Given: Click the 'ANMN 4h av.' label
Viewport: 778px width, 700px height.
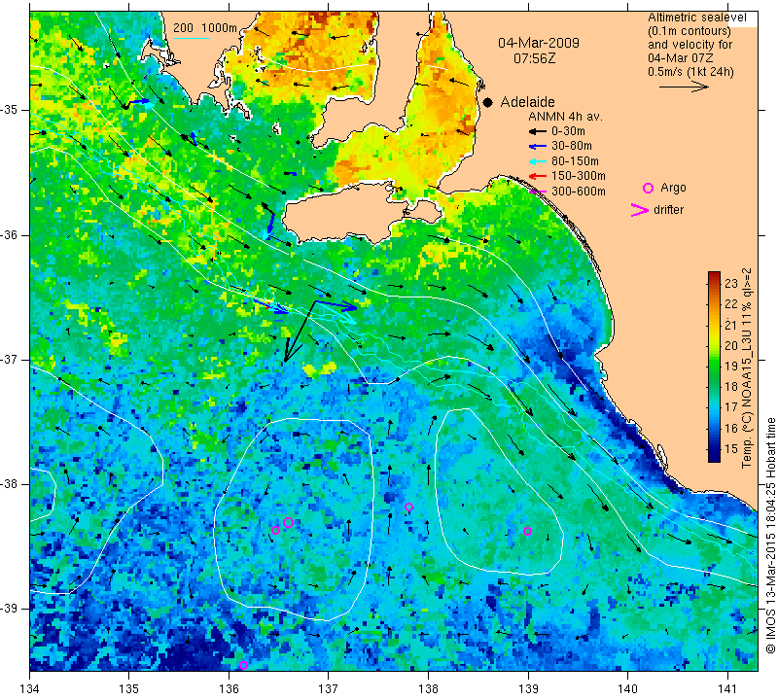Looking at the screenshot, I should pos(565,117).
